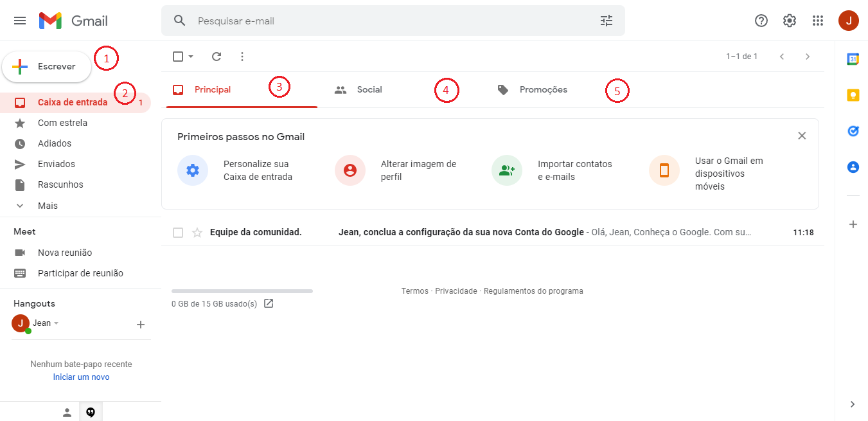
Task: Go to the older messages arrow
Action: coord(808,57)
